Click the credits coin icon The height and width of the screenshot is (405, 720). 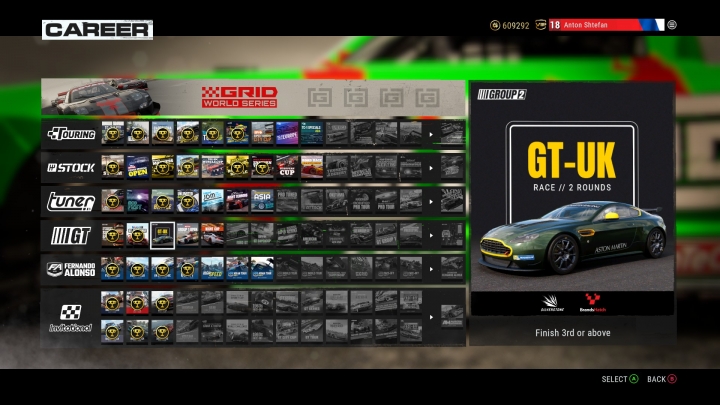point(495,25)
